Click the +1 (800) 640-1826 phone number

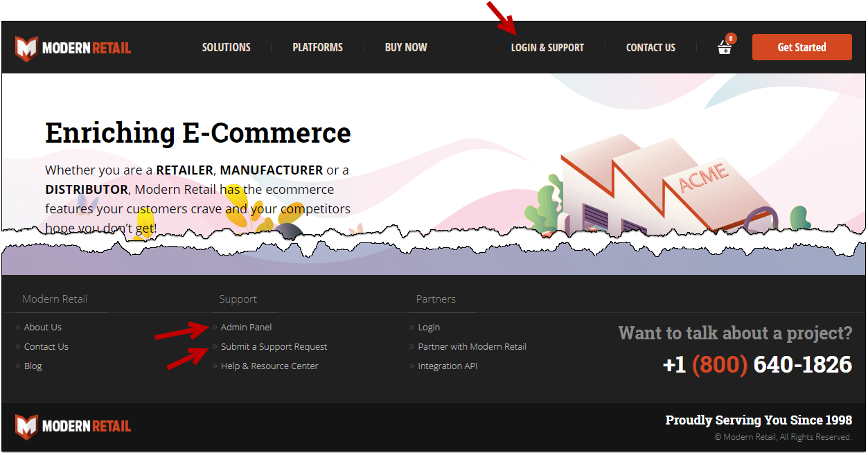point(757,364)
